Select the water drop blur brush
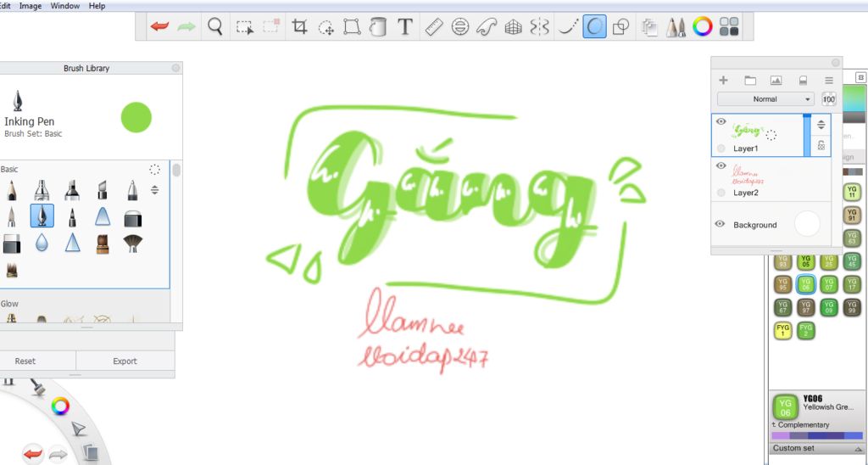868x465 pixels. point(42,243)
